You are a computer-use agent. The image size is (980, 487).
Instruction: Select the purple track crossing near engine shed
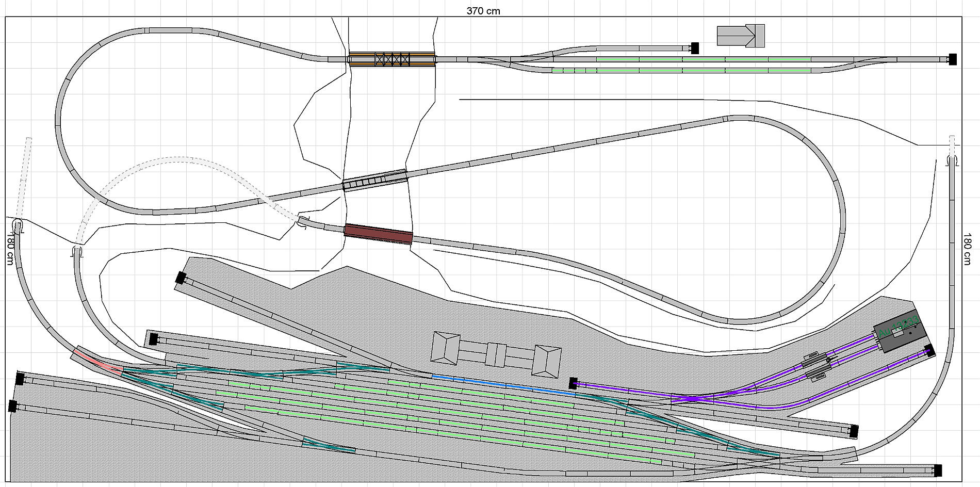pos(691,399)
